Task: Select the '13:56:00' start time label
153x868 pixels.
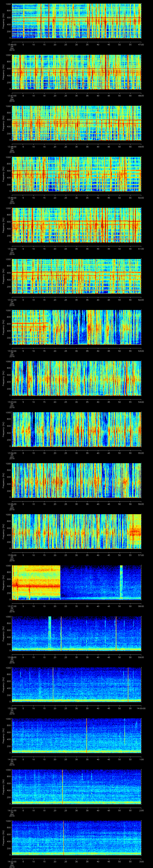Action: pos(12,555)
